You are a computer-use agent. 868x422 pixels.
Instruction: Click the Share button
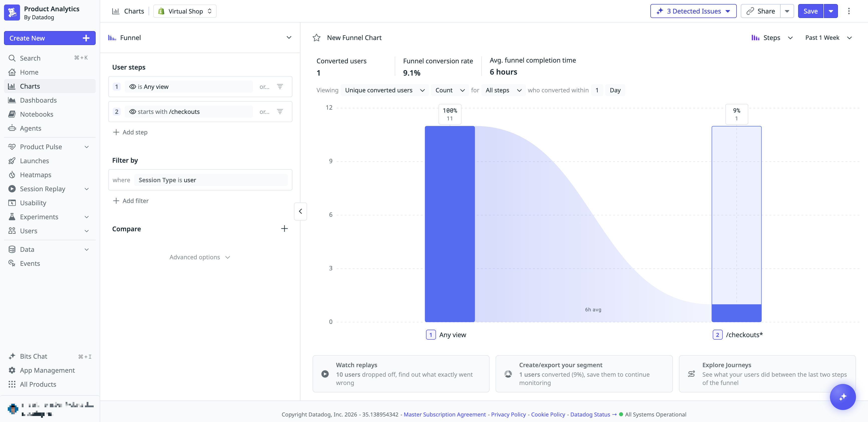(761, 11)
